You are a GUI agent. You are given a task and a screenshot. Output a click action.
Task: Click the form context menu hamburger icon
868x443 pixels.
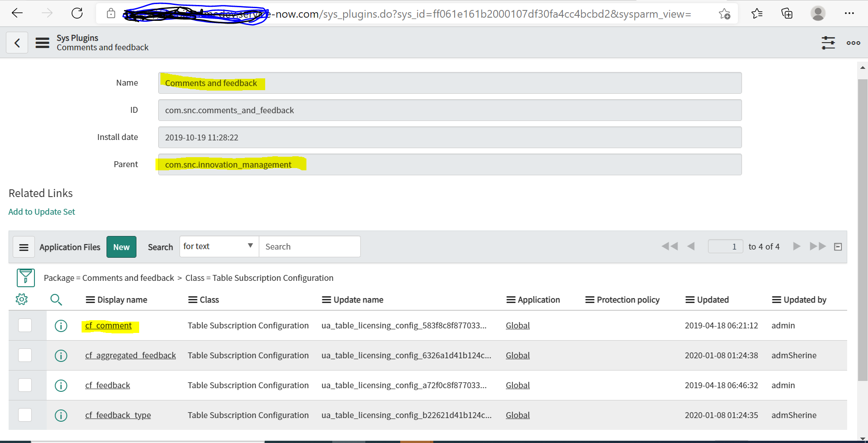(x=42, y=43)
